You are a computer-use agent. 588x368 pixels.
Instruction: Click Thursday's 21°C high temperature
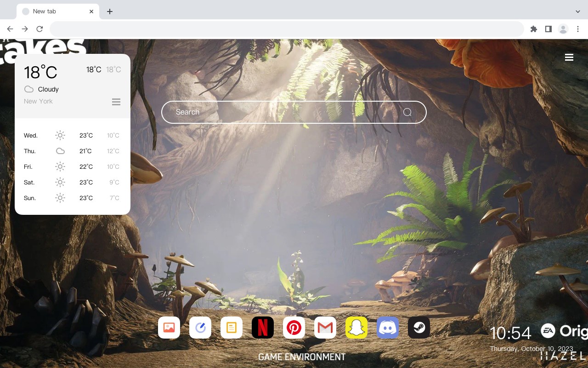click(x=85, y=151)
